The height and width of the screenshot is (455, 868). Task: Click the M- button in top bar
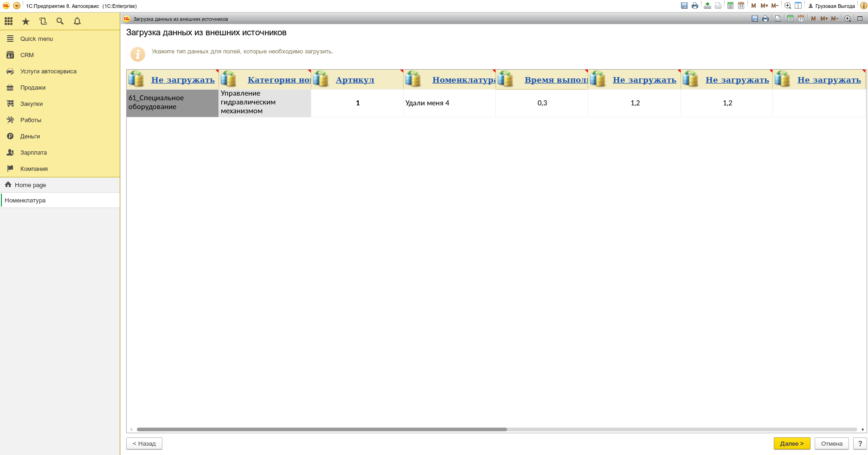pyautogui.click(x=775, y=6)
